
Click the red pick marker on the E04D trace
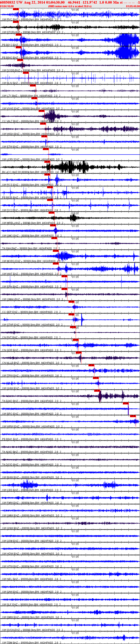tap(97, 390)
